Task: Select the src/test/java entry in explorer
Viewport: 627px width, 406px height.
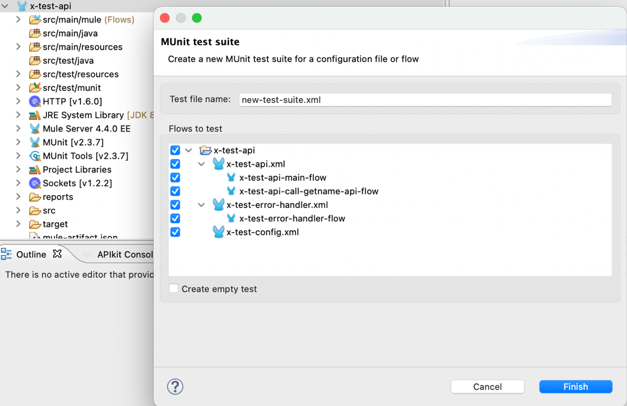Action: tap(68, 61)
